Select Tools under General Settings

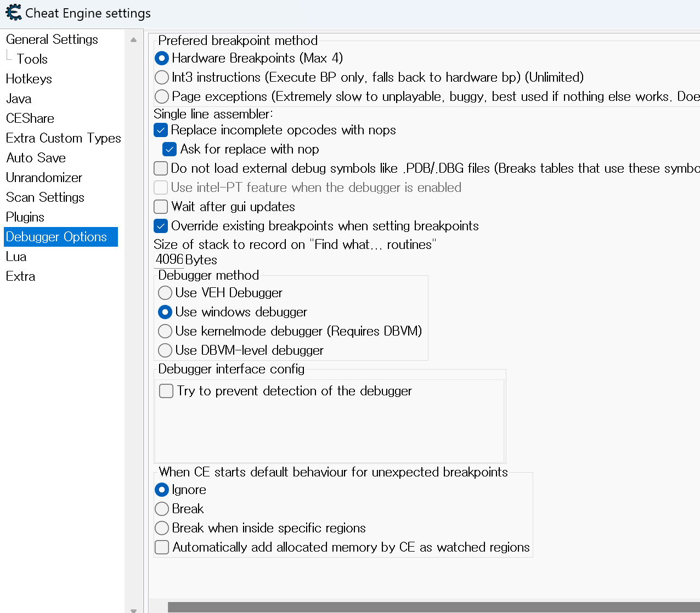tap(32, 59)
